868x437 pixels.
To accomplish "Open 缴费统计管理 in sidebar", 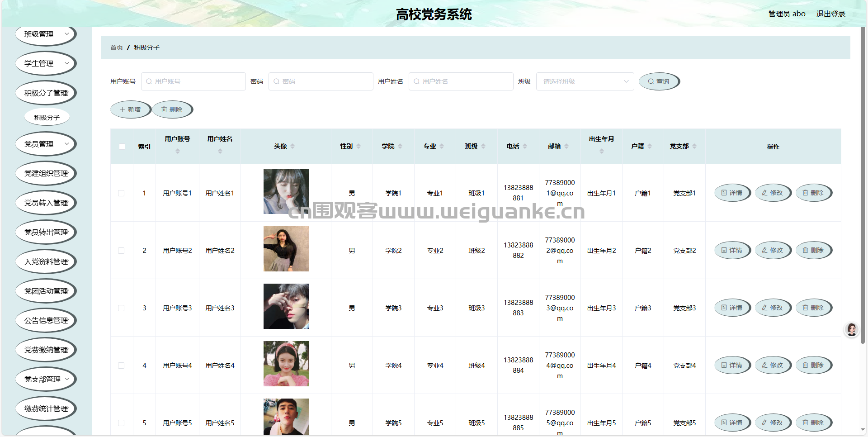I will (46, 408).
